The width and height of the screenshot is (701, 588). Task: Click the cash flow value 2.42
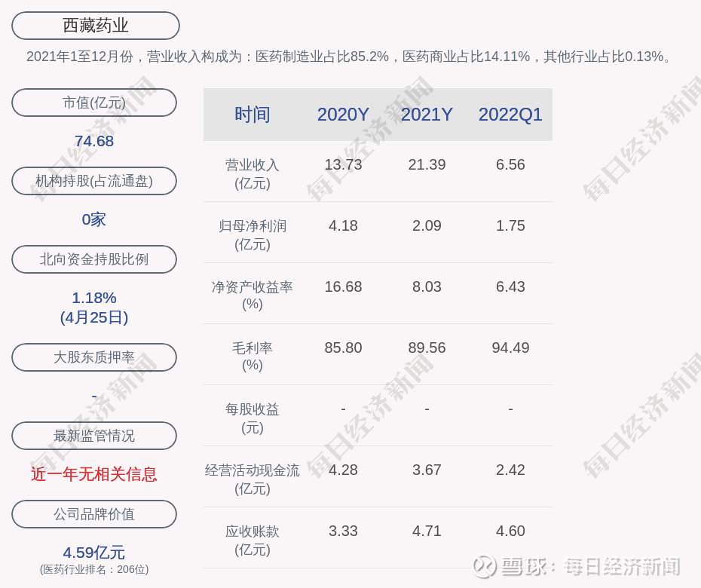510,470
